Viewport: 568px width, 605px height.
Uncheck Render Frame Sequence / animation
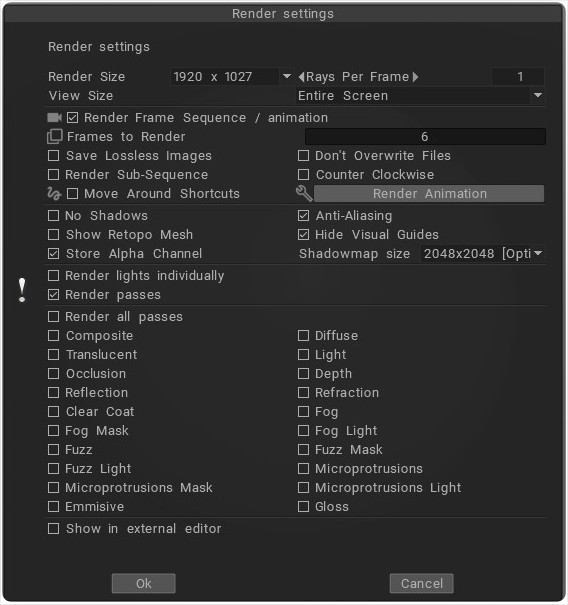pos(73,117)
